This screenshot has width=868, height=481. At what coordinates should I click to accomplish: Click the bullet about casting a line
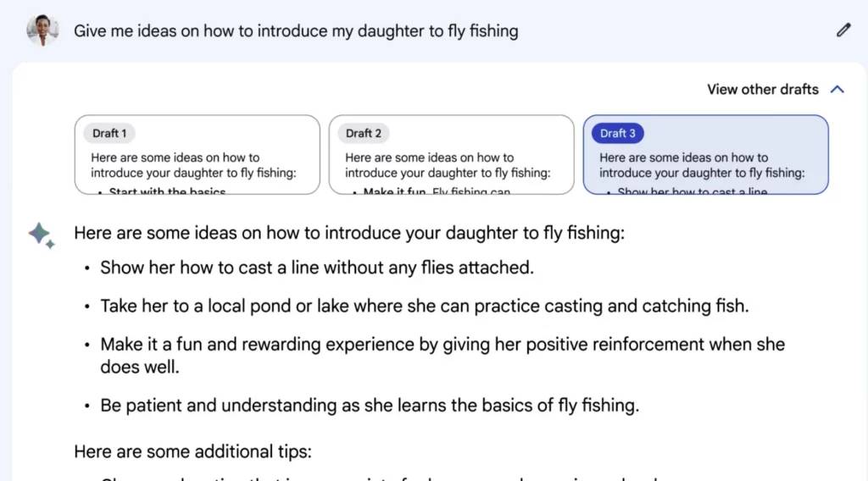(317, 268)
